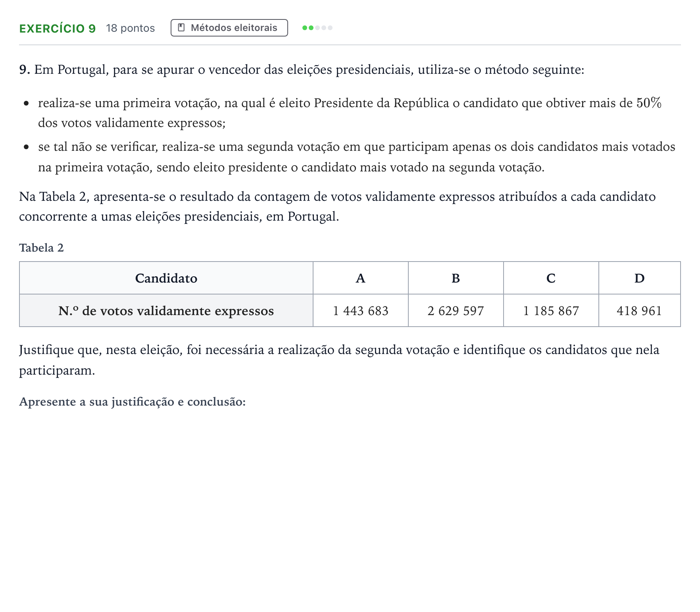Click column header C in the table
The width and height of the screenshot is (700, 612).
[x=551, y=278]
